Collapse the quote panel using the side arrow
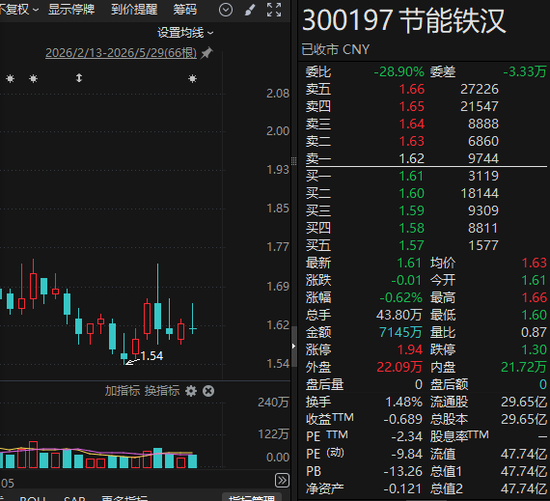This screenshot has height=501, width=550. [294, 346]
